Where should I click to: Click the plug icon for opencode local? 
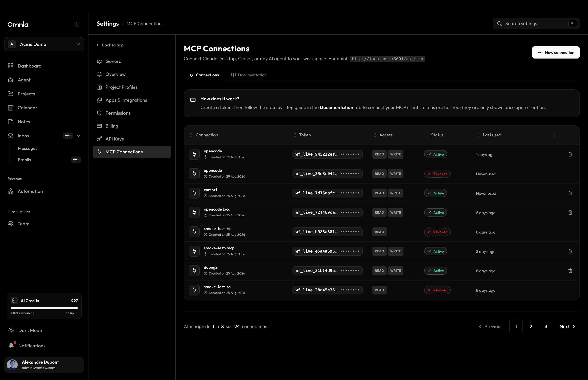coord(194,212)
